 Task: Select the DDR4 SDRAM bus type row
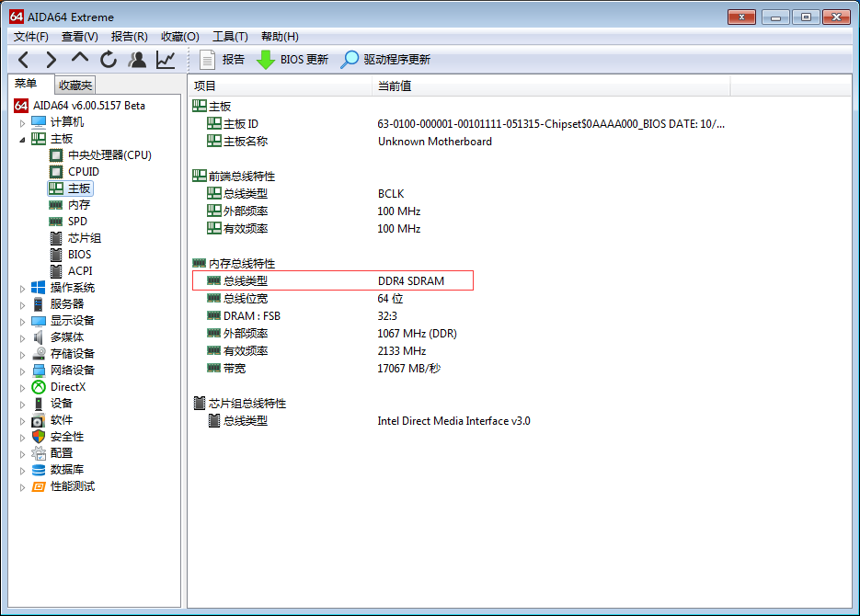tap(333, 280)
